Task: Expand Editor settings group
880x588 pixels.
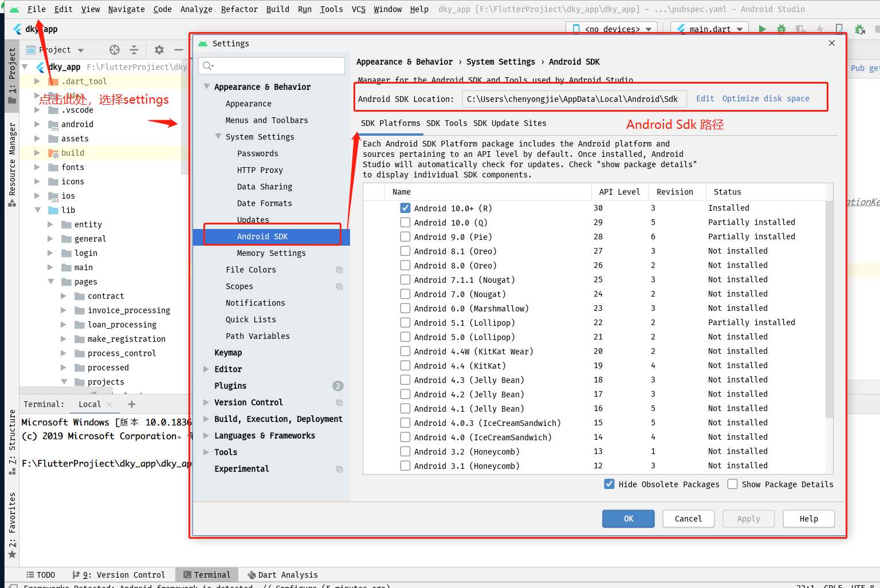Action: tap(206, 369)
